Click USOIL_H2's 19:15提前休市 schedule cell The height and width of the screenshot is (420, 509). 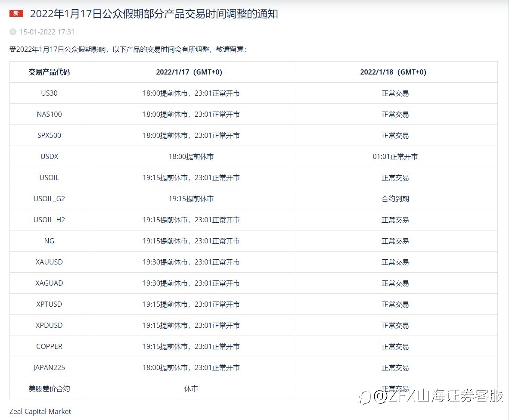pos(191,220)
